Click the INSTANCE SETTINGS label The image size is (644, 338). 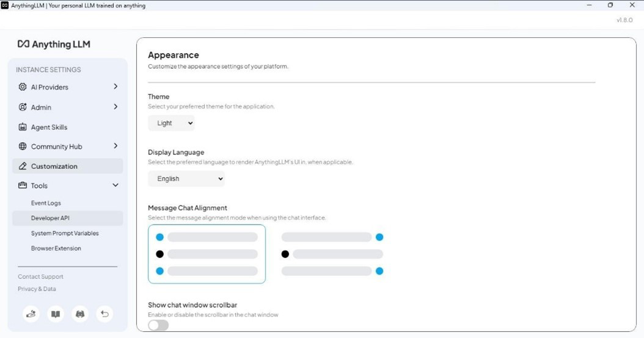pyautogui.click(x=48, y=70)
